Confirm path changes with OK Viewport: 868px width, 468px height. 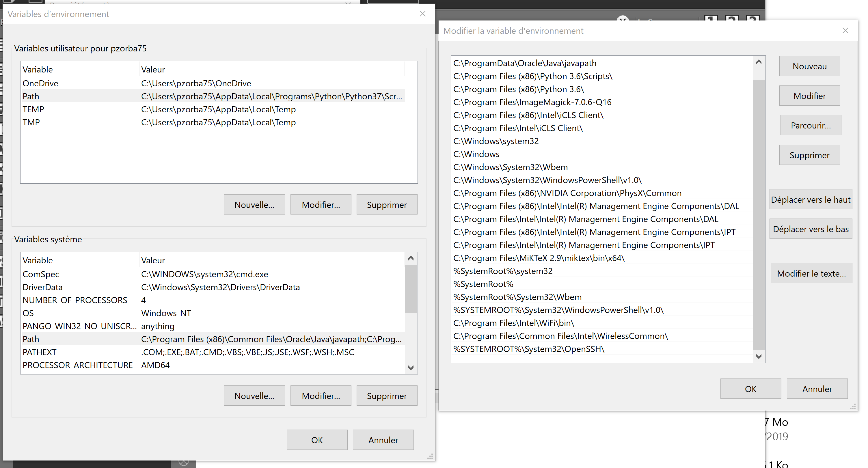click(751, 389)
